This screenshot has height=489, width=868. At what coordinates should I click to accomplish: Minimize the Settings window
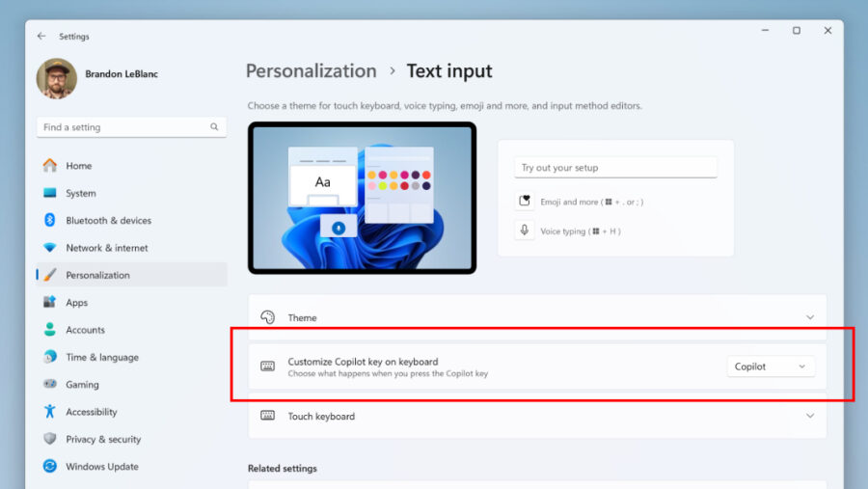pyautogui.click(x=765, y=31)
